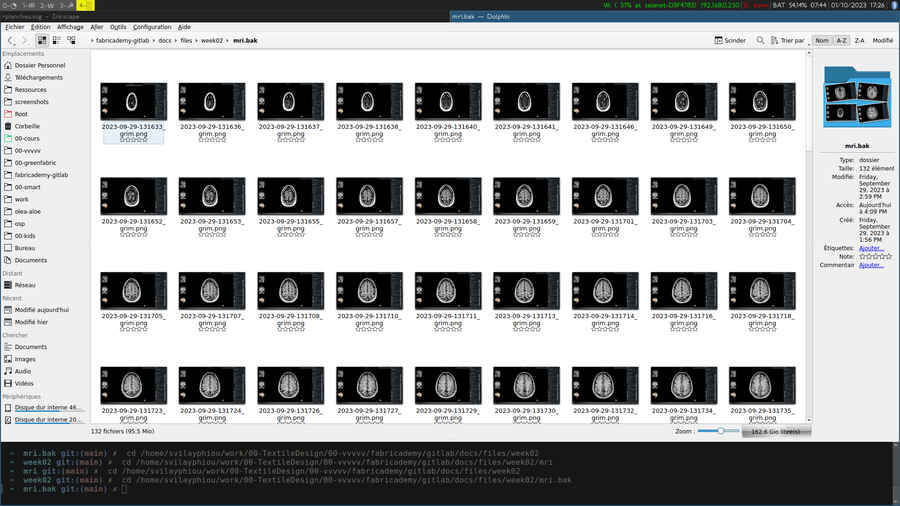The image size is (900, 506).
Task: Switch to icons view mode
Action: point(42,41)
